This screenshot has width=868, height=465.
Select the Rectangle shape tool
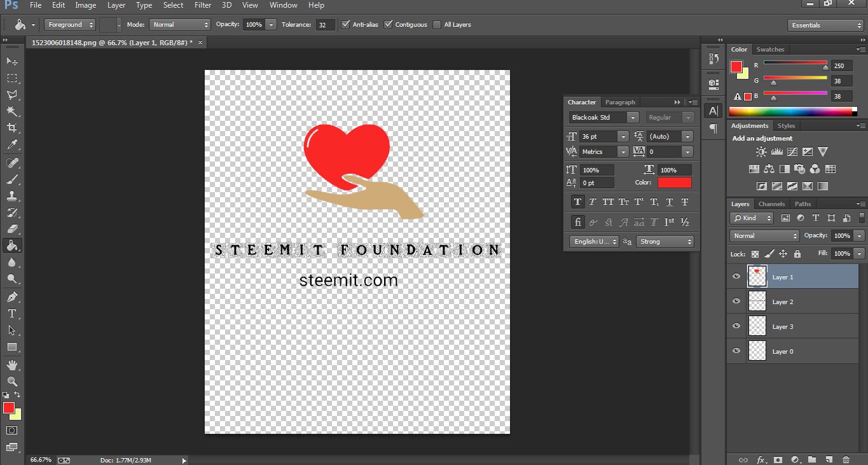[12, 347]
